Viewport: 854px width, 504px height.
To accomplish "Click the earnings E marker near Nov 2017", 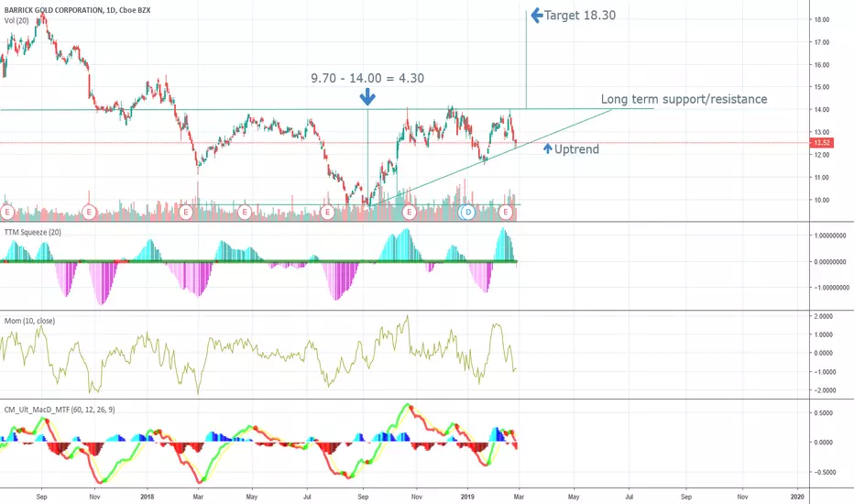I will [x=89, y=212].
